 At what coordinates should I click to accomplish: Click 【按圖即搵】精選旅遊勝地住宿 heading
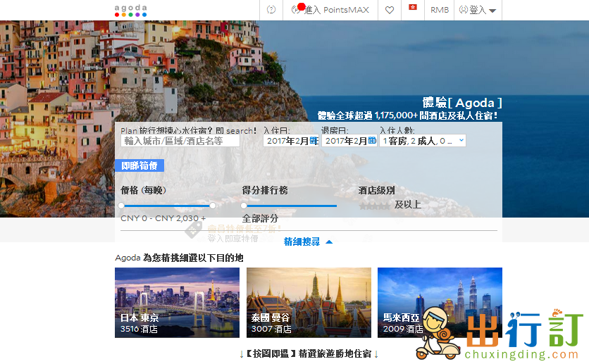tap(309, 353)
